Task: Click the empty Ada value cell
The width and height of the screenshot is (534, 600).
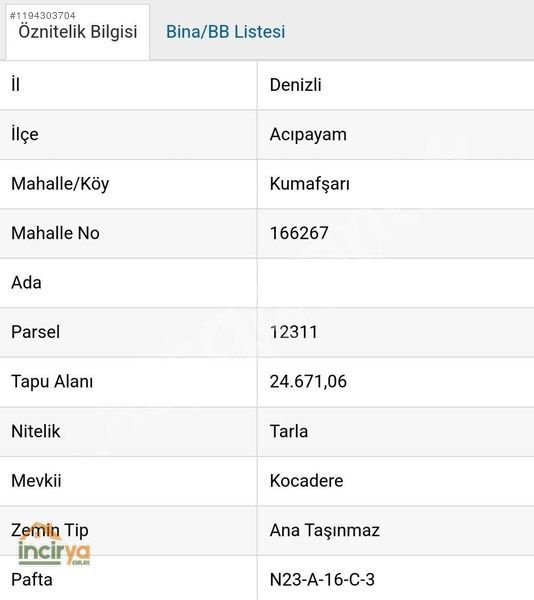Action: (x=396, y=283)
